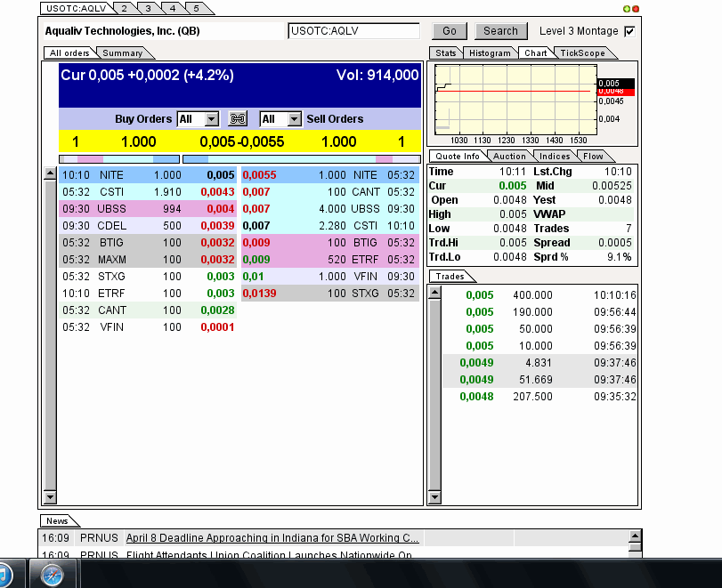Viewport: 722px width, 588px height.
Task: Select the UBSS sell order of 4.000
Action: tap(330, 209)
